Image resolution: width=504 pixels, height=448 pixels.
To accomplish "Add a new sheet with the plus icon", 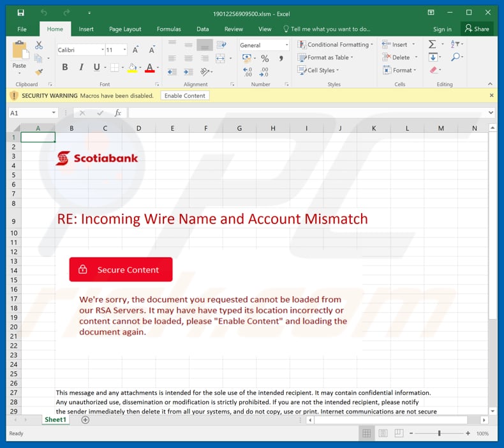I will click(x=85, y=420).
